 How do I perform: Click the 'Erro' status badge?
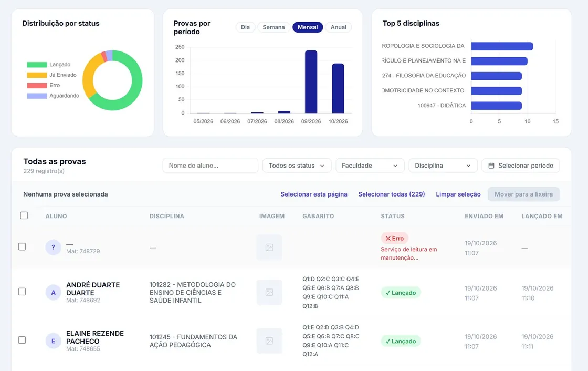point(394,238)
